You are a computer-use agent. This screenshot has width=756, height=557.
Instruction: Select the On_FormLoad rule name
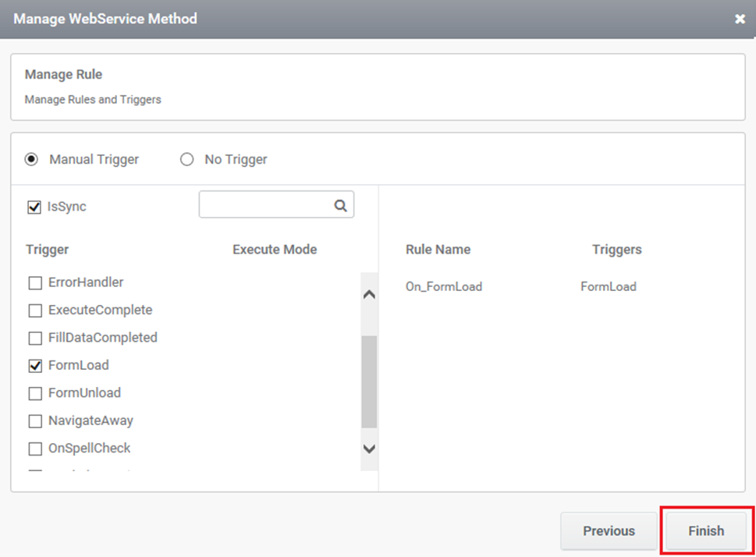point(444,286)
